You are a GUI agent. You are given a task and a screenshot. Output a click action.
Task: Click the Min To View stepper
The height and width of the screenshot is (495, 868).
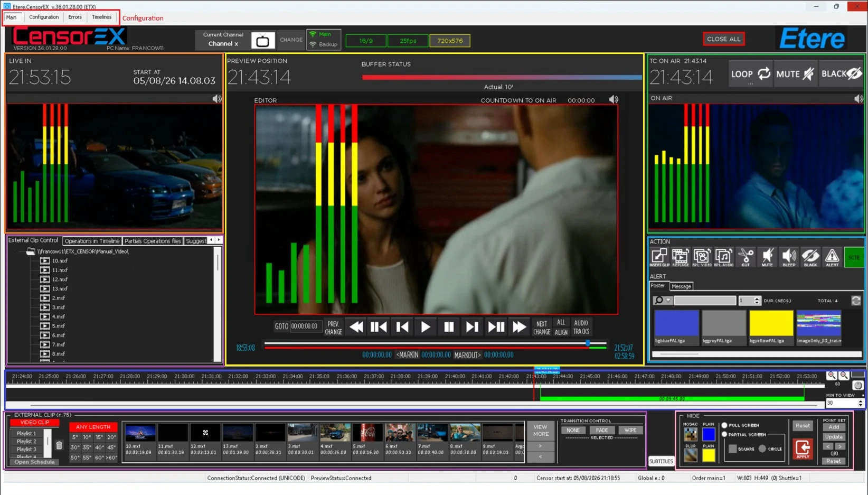coord(860,403)
